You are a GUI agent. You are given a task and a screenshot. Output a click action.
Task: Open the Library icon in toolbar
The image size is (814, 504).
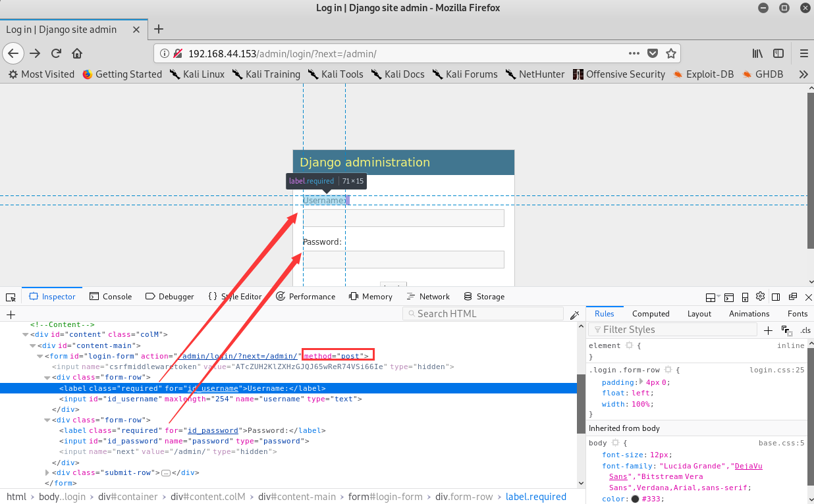758,53
